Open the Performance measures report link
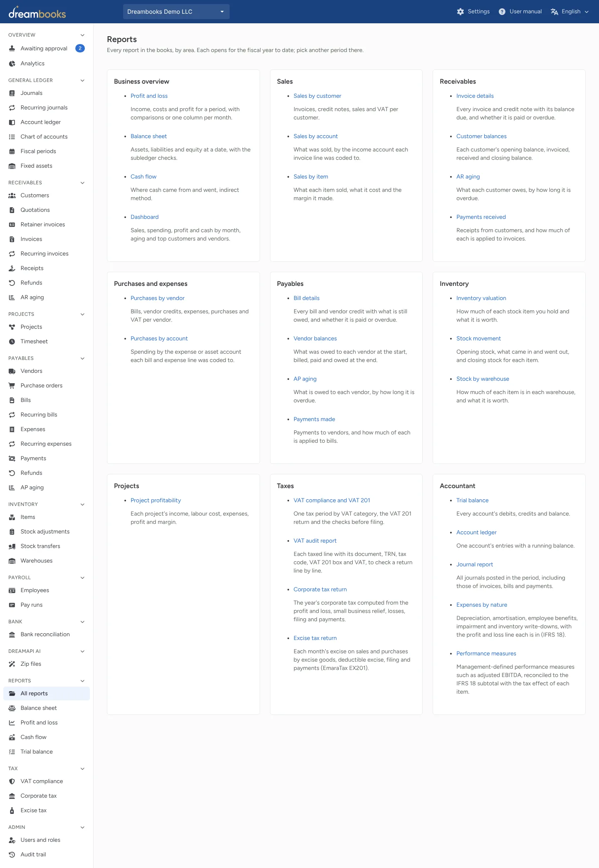 tap(486, 653)
